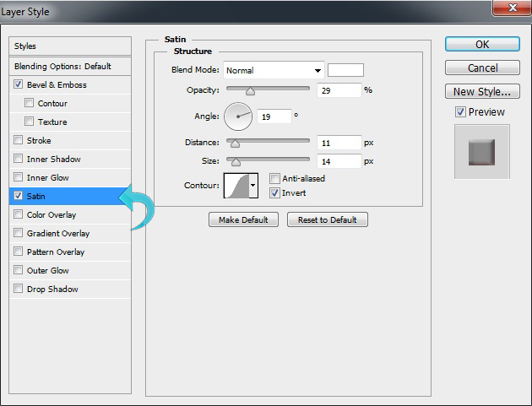Click the Cancel button
This screenshot has width=532, height=406.
tap(482, 68)
